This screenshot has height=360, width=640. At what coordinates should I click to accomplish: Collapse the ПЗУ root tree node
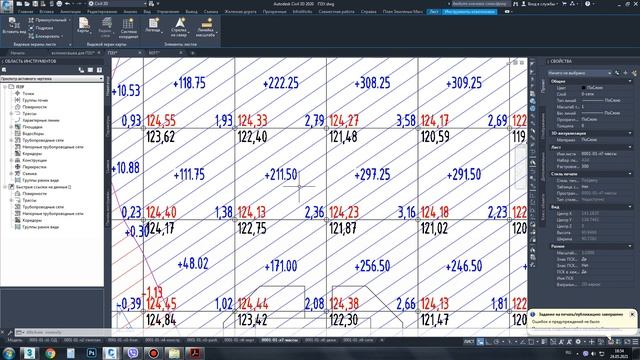coord(5,87)
